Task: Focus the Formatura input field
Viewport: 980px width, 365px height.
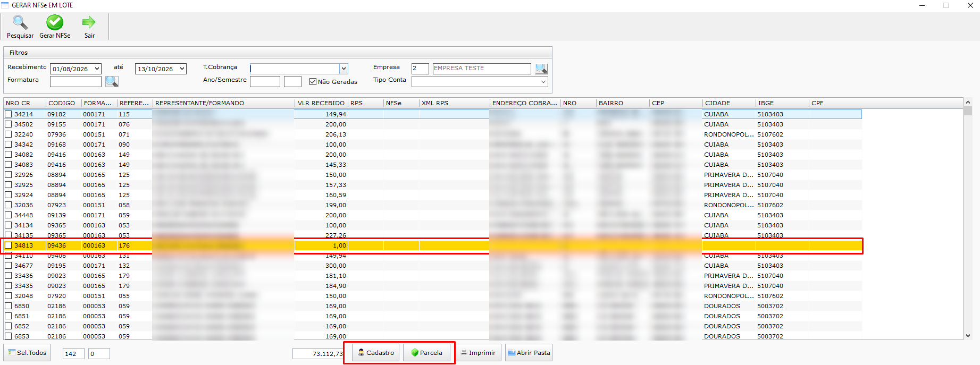Action: coord(76,81)
